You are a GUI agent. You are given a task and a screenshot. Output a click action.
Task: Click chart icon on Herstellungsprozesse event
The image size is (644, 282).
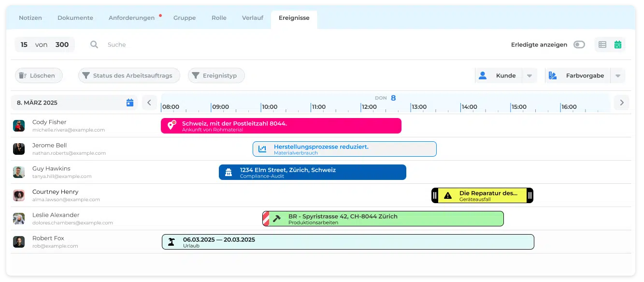[x=262, y=149]
